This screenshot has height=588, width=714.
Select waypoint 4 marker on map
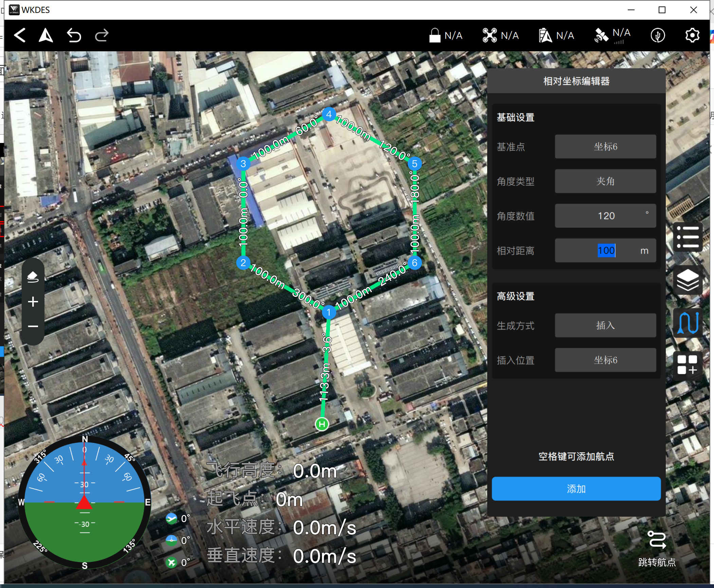point(329,114)
